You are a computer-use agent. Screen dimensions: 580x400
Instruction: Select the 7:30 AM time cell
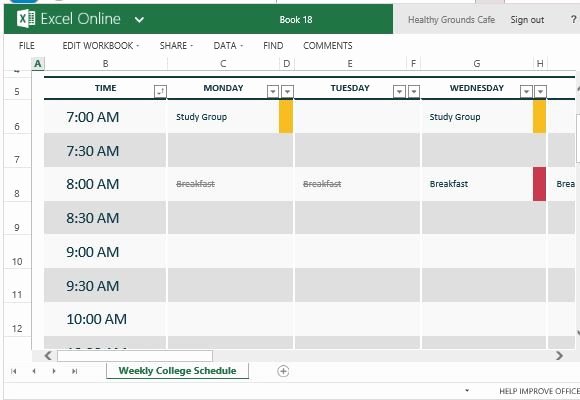(105, 151)
